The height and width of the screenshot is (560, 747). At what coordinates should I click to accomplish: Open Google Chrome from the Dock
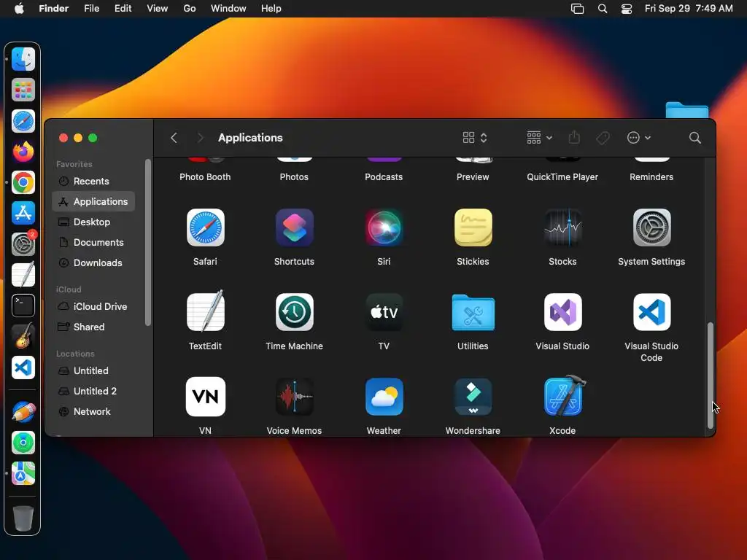(x=23, y=182)
